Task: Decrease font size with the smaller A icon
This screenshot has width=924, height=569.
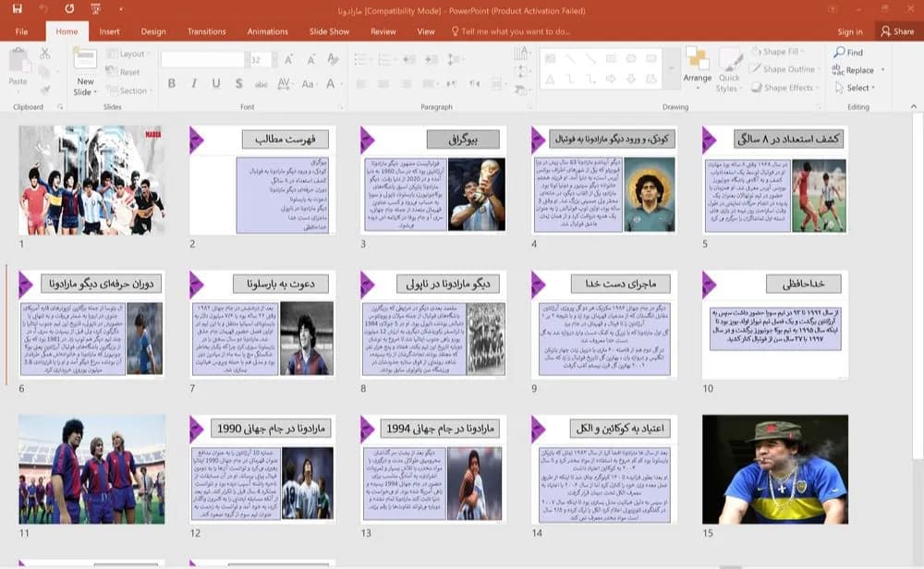Action: pyautogui.click(x=310, y=59)
